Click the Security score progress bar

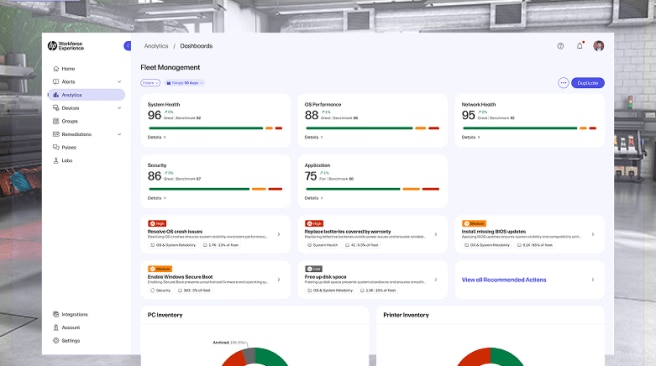point(215,189)
